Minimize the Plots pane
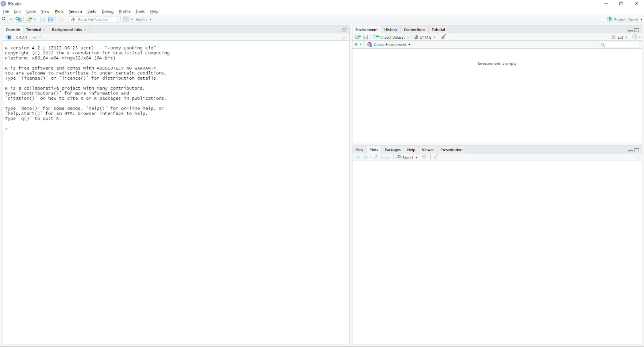This screenshot has height=347, width=644. click(630, 150)
